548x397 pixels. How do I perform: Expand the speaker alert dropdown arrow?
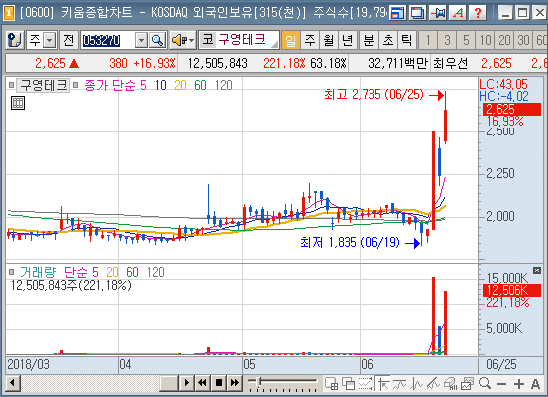tap(192, 41)
